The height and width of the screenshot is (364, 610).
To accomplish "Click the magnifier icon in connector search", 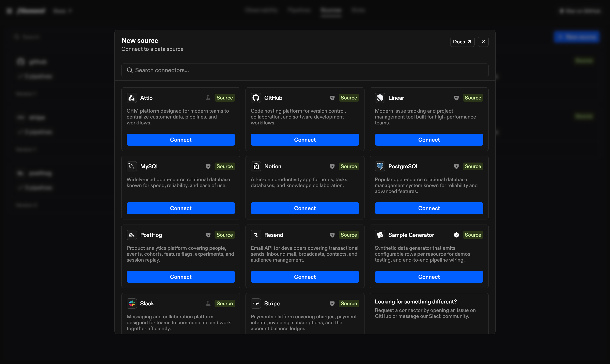I will tap(130, 70).
